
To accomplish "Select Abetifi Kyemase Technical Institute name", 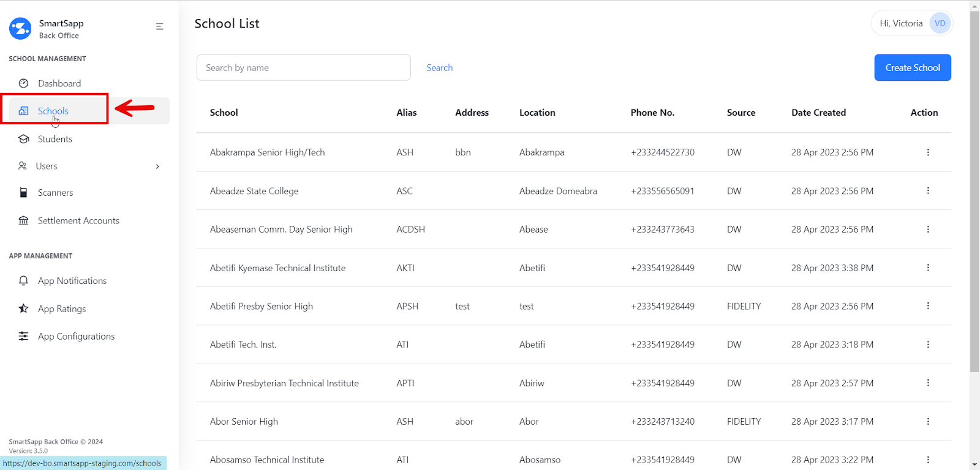I will 277,268.
